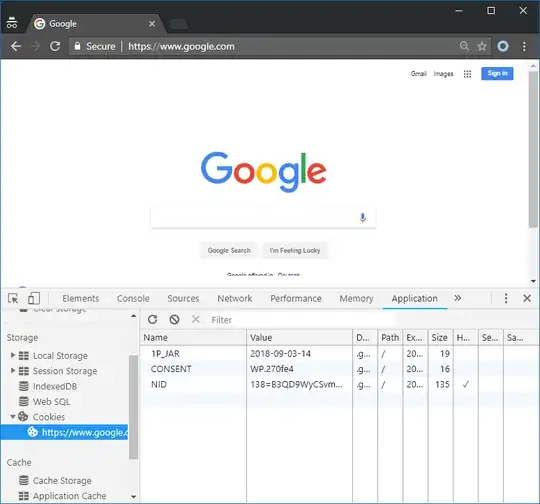Bookmark this page with star icon
540x504 pixels.
[482, 46]
